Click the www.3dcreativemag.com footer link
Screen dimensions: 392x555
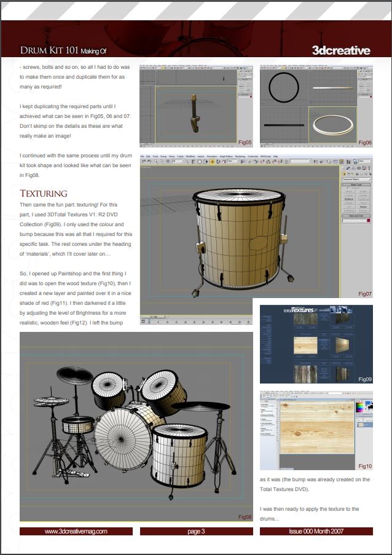76,531
